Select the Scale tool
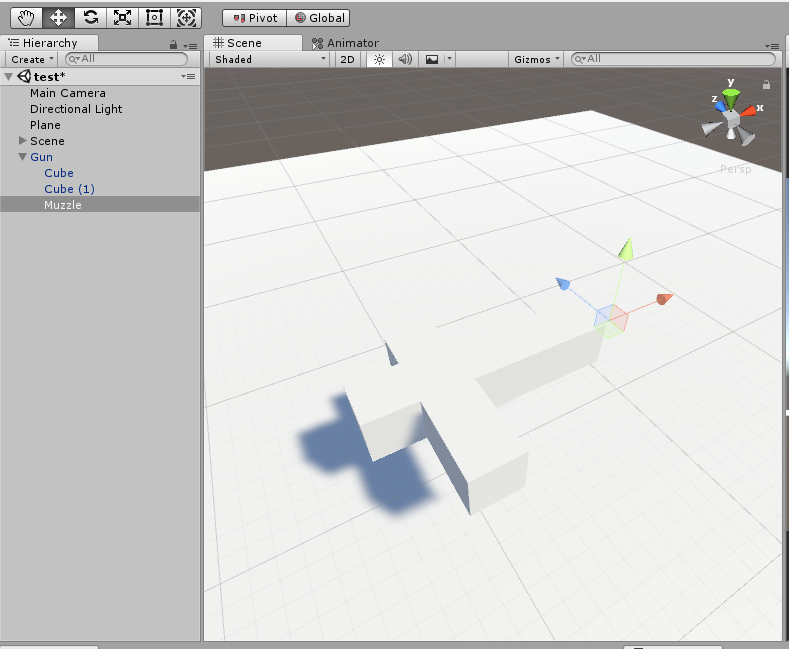Image resolution: width=789 pixels, height=649 pixels. point(122,18)
